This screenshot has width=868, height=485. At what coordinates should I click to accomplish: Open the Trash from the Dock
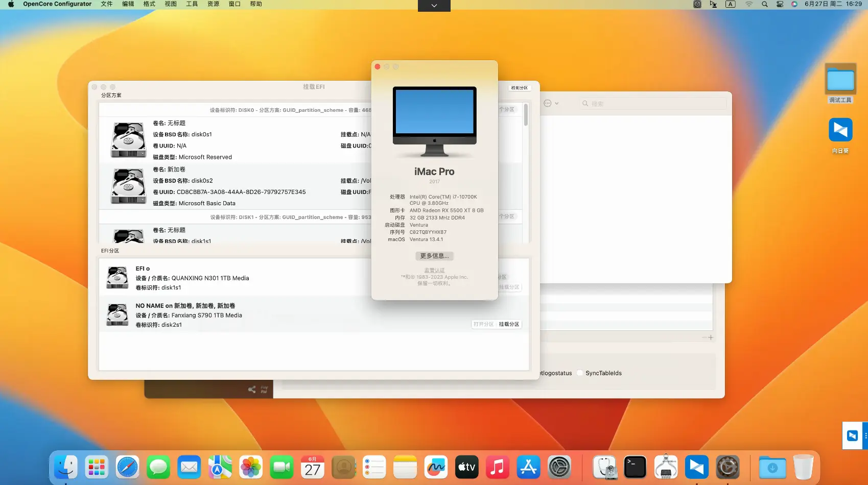[x=804, y=467]
